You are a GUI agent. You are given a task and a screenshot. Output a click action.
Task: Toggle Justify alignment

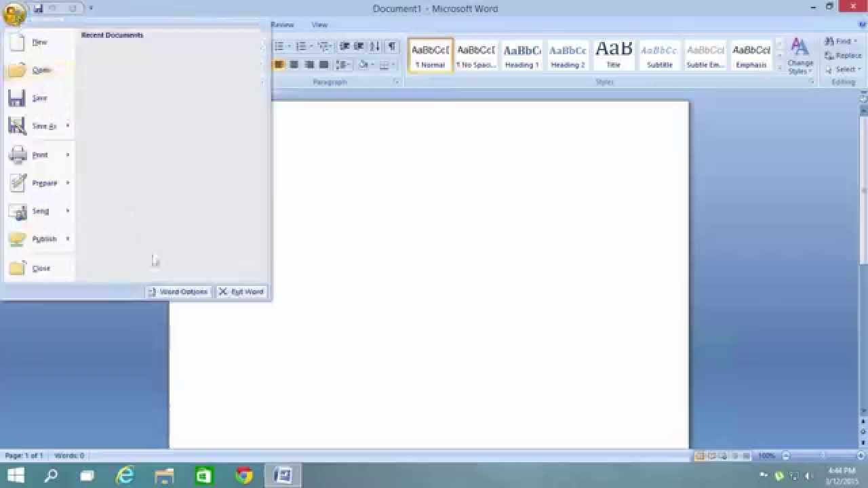pos(323,65)
